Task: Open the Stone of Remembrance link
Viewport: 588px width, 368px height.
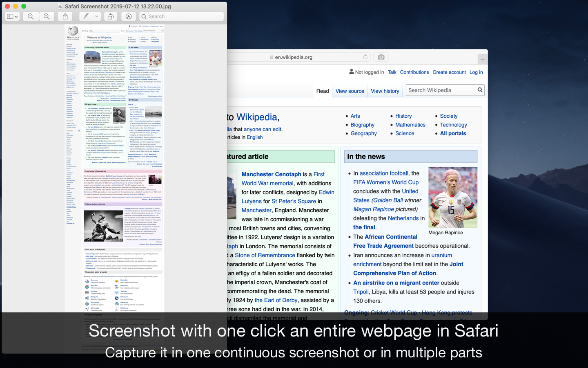Action: coord(265,255)
